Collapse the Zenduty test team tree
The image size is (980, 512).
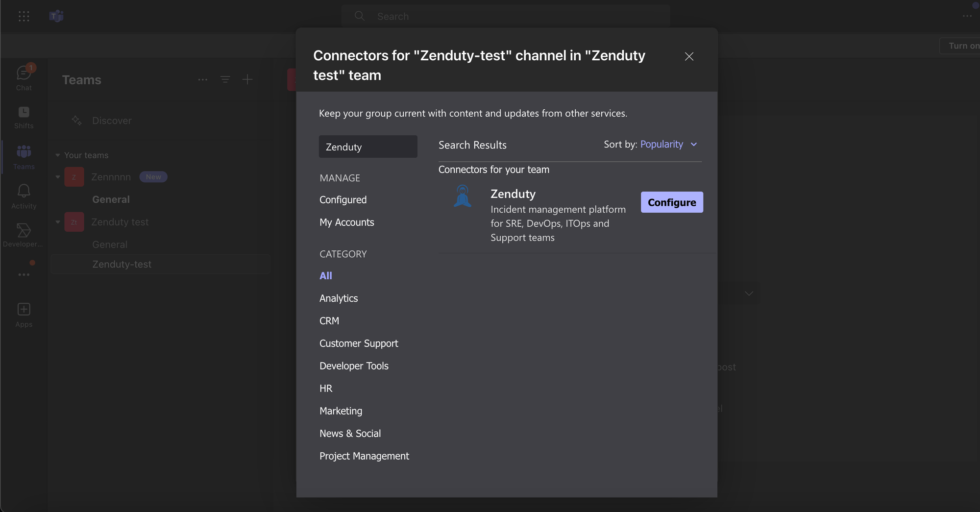click(x=58, y=222)
